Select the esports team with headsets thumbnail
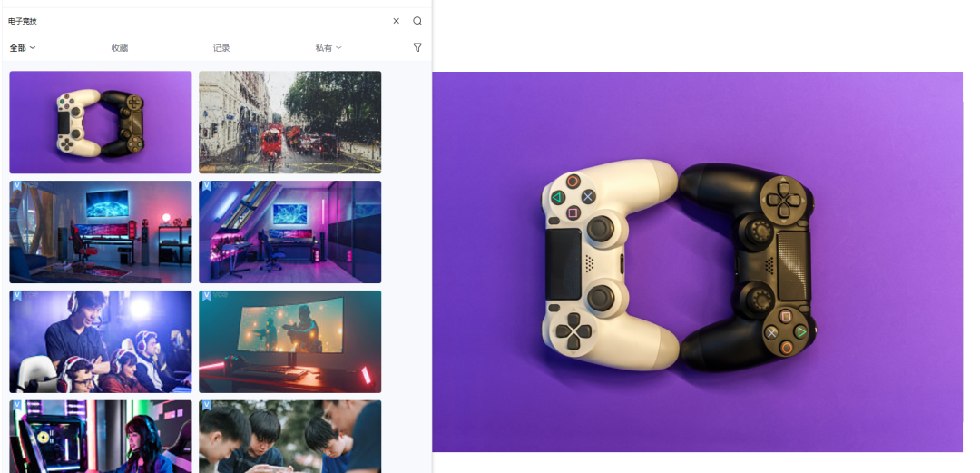The width and height of the screenshot is (980, 473). click(x=101, y=341)
